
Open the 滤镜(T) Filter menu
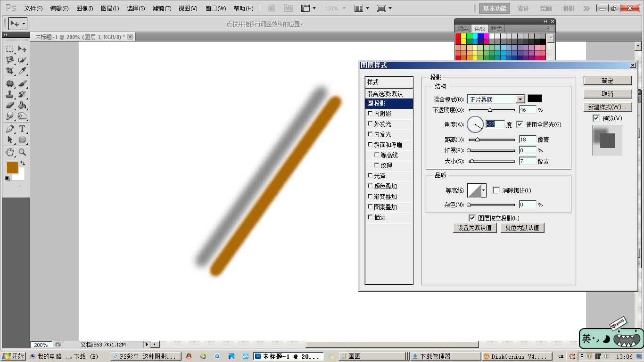(162, 8)
